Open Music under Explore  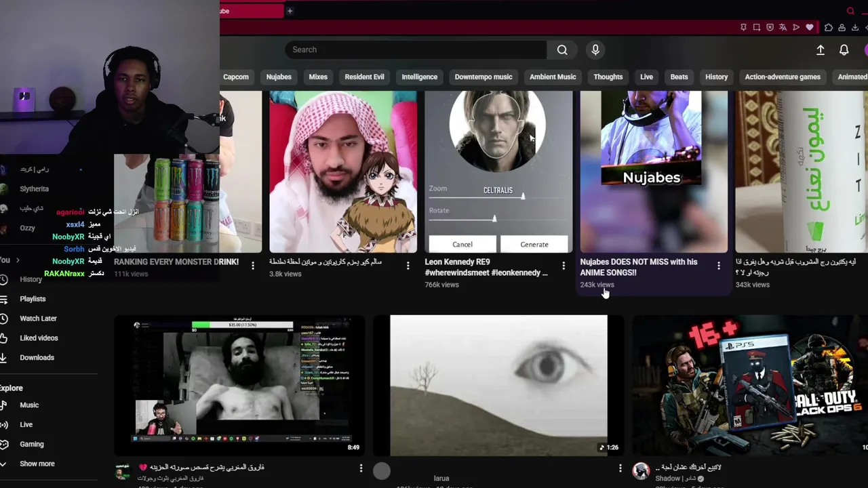[29, 405]
